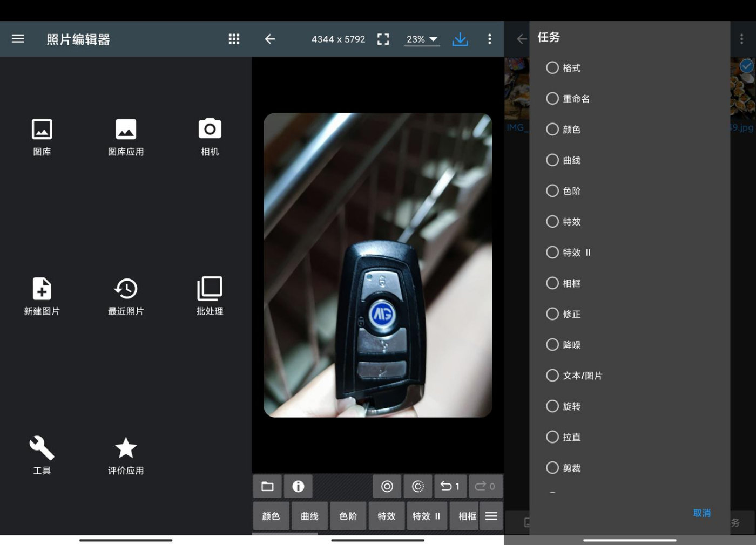Select the 文本/图片 task radio button

click(552, 376)
